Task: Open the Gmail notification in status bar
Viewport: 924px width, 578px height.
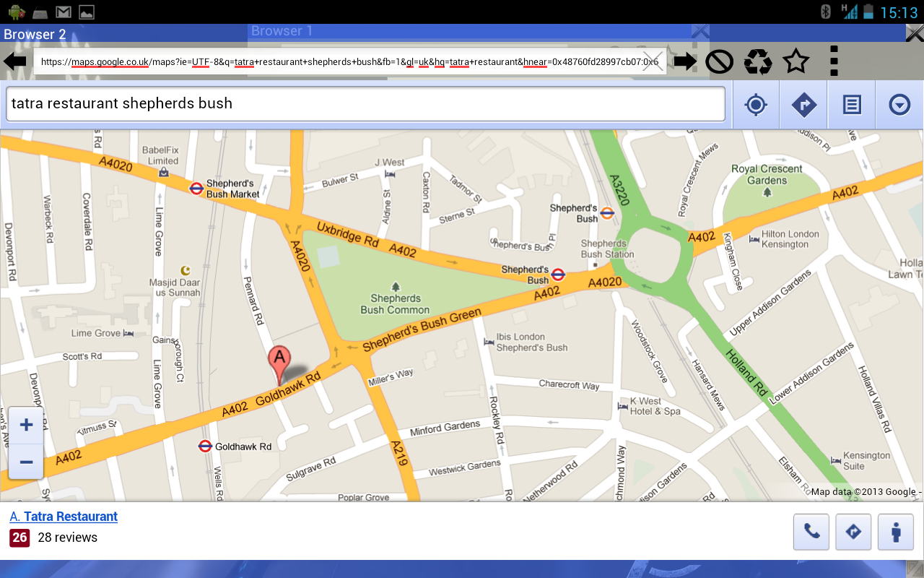Action: pos(64,12)
